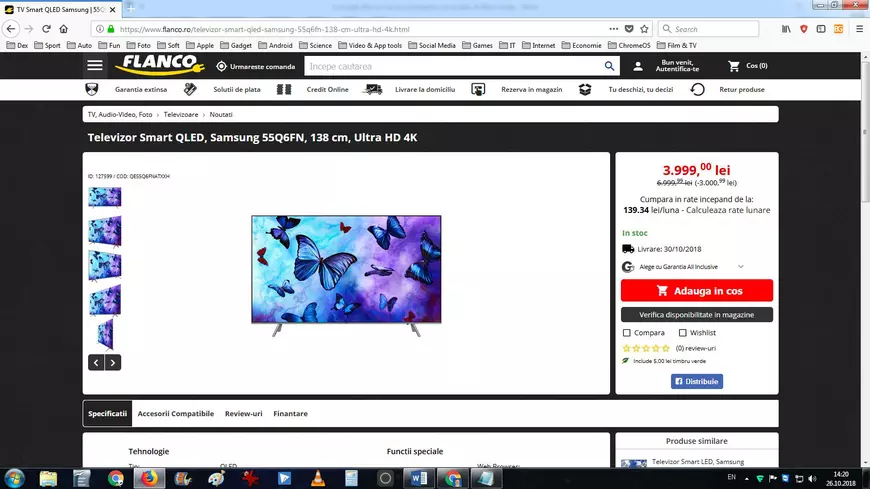870x489 pixels.
Task: Reload the page with the refresh icon
Action: (x=46, y=29)
